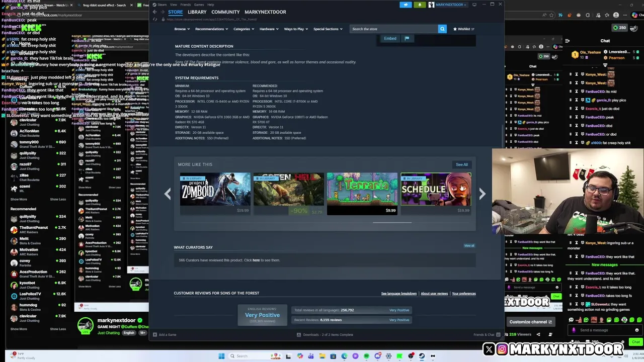644x362 pixels.
Task: Click the Add a Game plus icon
Action: 155,335
